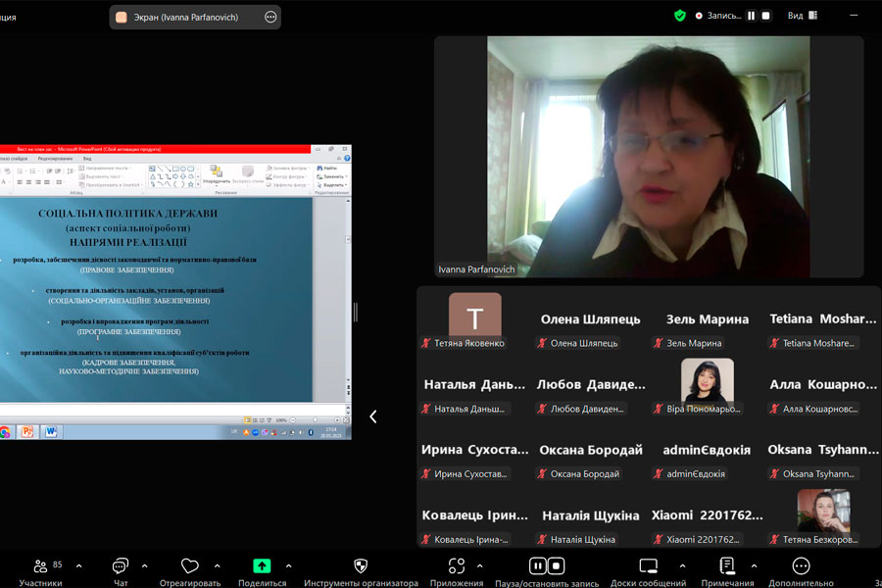882x588 pixels.
Task: Expand the Participants options arrow
Action: click(78, 566)
